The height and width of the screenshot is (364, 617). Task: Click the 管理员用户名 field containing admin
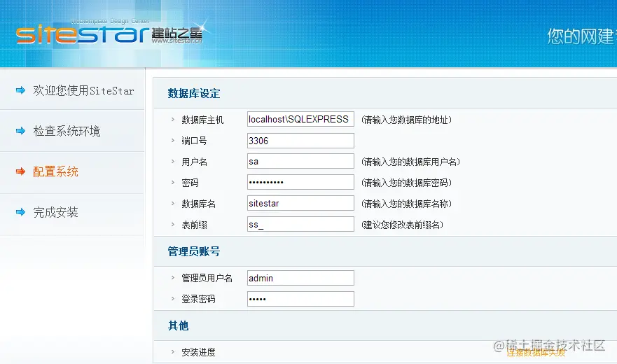[x=300, y=278]
